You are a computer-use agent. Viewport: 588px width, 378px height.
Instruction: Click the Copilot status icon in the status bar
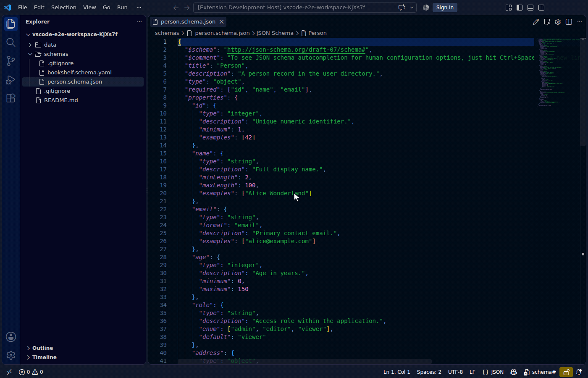[x=513, y=372]
